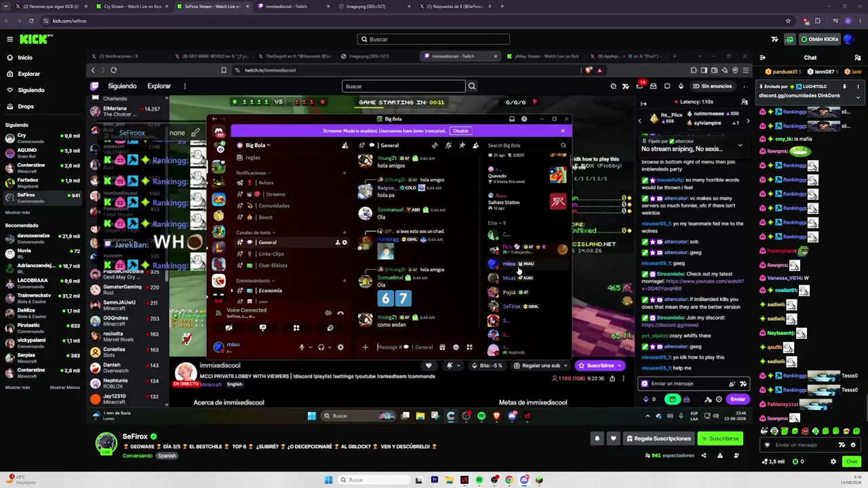This screenshot has height=488, width=868.
Task: Click Obtén KICKs button
Action: coord(819,39)
